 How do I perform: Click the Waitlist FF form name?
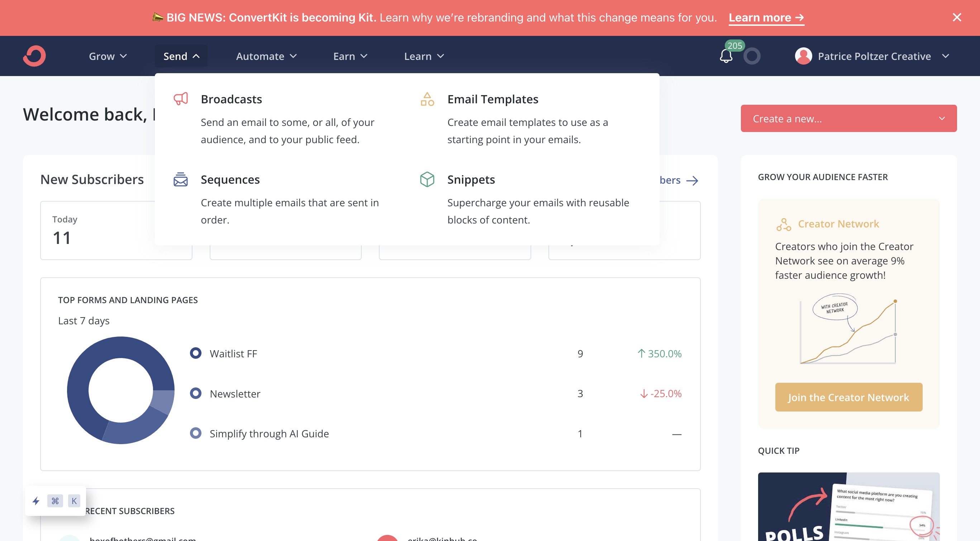(x=233, y=354)
